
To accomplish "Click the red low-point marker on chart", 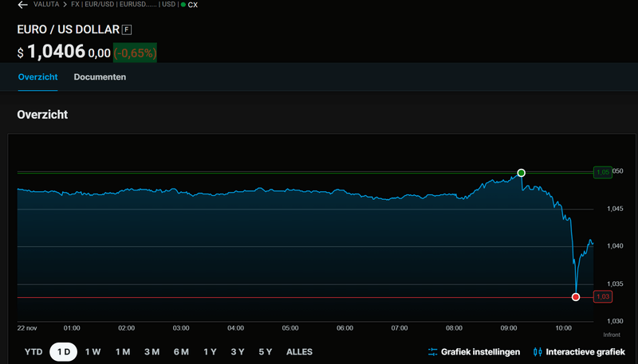I will 576,297.
